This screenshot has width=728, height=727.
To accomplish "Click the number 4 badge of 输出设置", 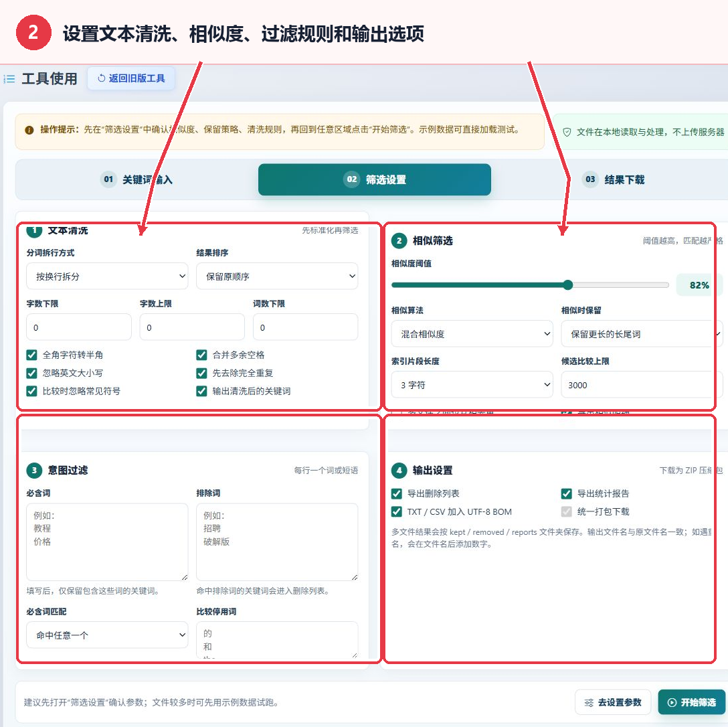I will click(x=399, y=470).
